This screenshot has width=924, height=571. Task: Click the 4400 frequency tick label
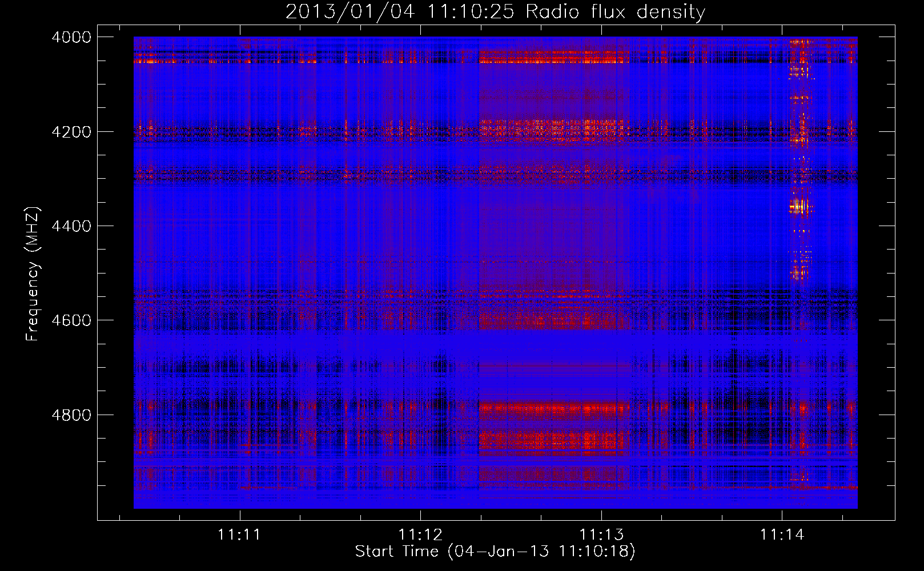coord(71,226)
